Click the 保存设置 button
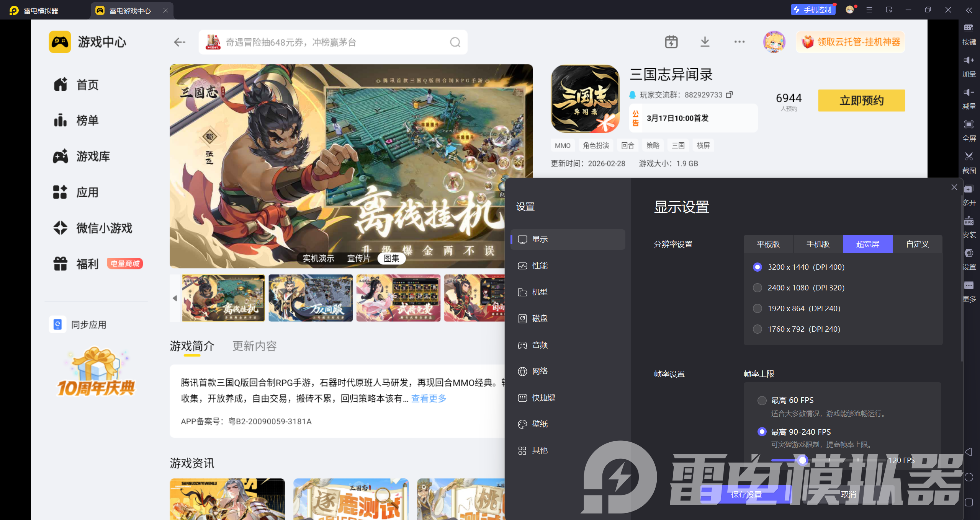The height and width of the screenshot is (520, 980). [x=746, y=494]
